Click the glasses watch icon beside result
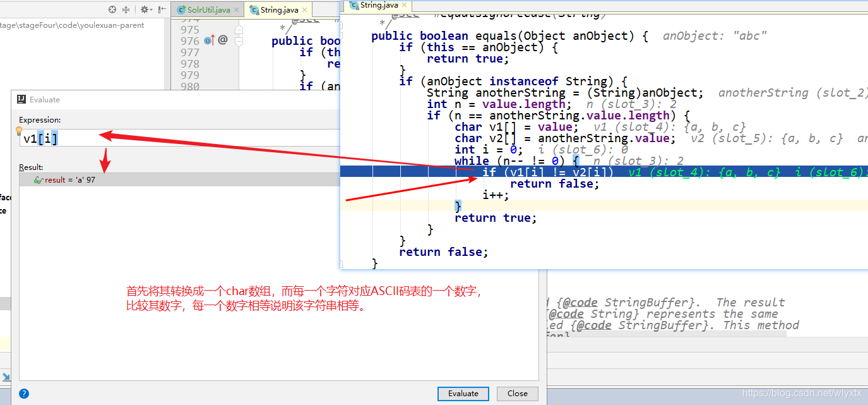Viewport: 868px width, 405px height. (38, 180)
